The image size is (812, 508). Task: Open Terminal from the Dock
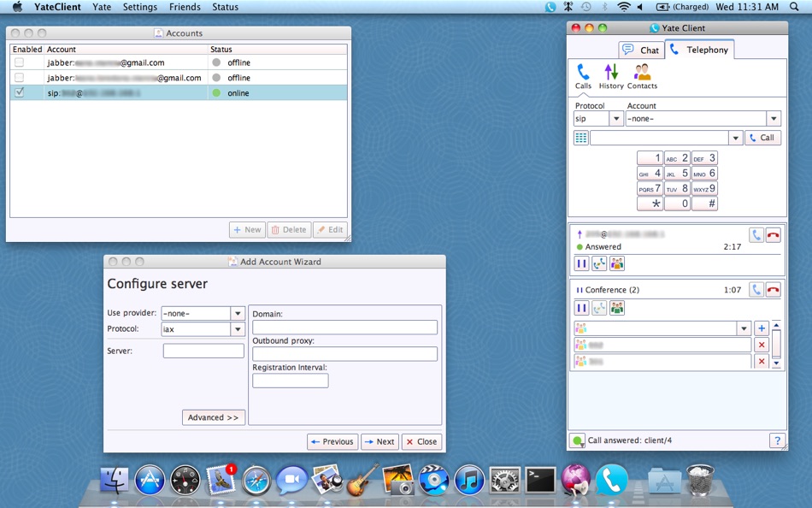[540, 480]
